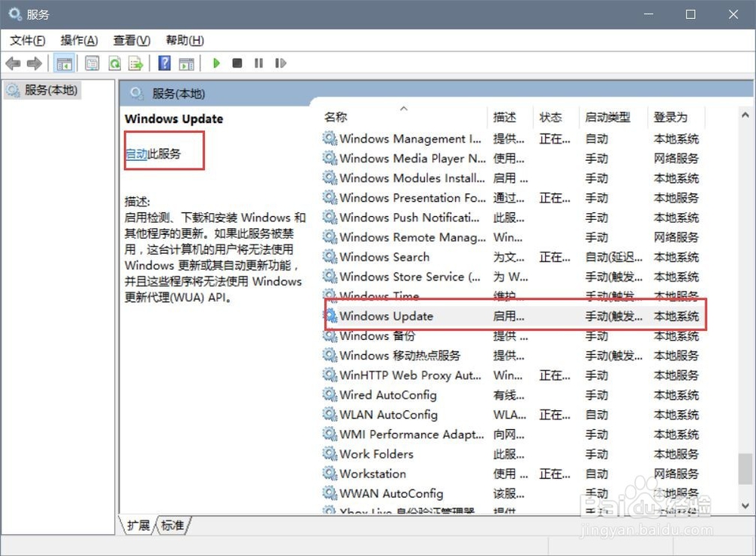
Task: Restart the service using the restart icon
Action: click(280, 63)
